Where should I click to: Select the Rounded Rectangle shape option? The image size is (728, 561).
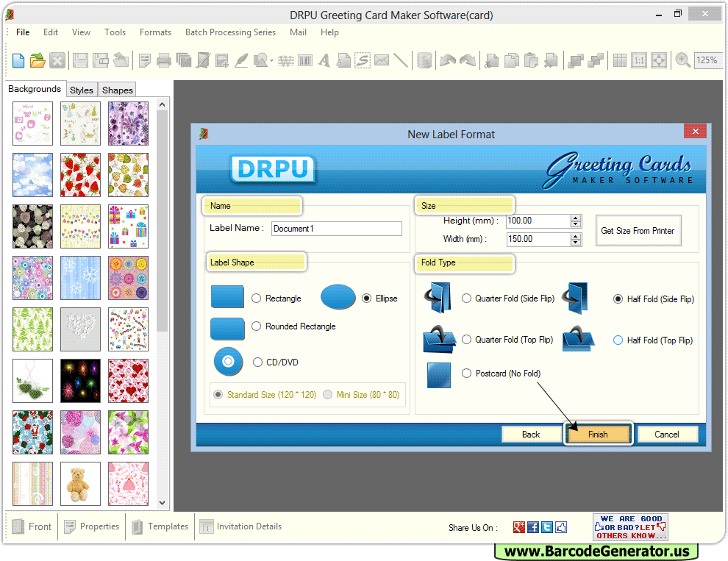[257, 326]
